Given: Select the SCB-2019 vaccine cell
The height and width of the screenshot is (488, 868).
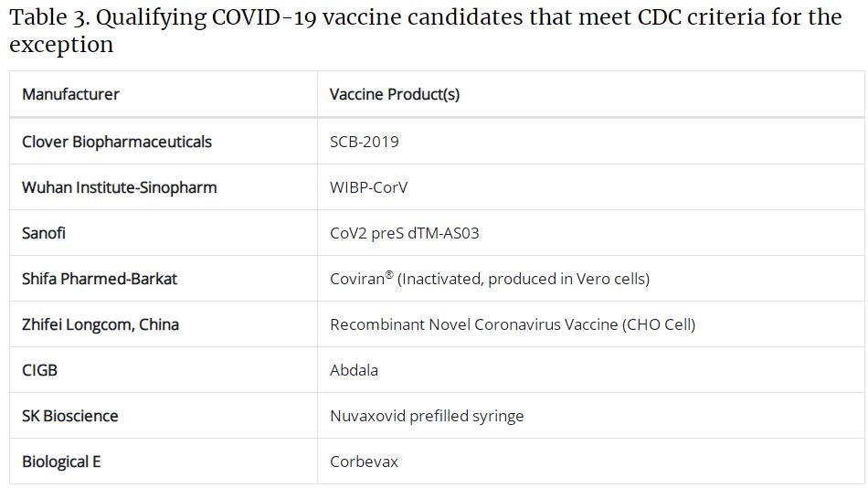Looking at the screenshot, I should (x=364, y=142).
